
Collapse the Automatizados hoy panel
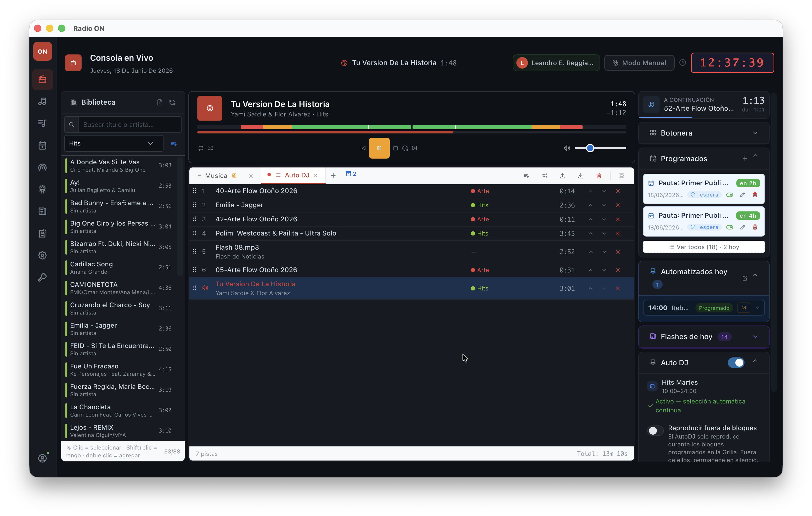point(755,275)
